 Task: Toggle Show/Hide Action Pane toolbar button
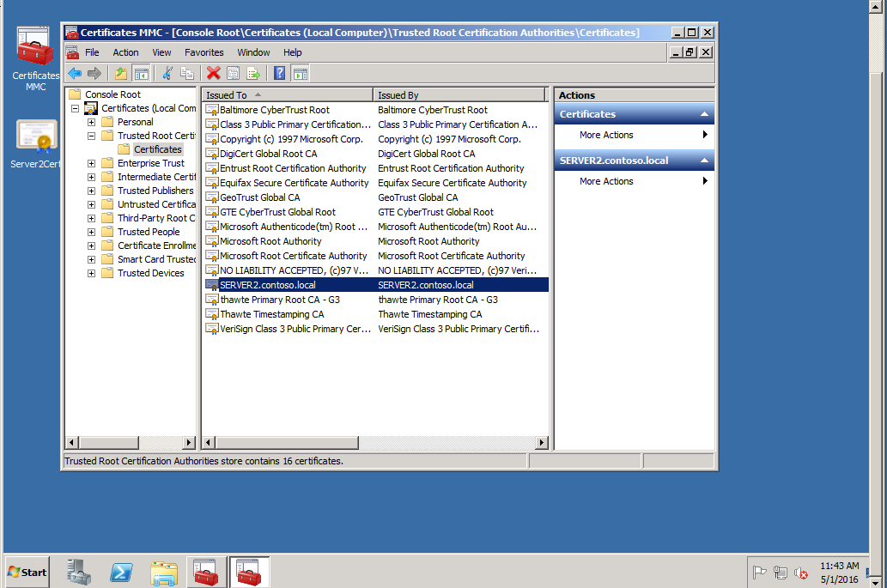pyautogui.click(x=301, y=73)
